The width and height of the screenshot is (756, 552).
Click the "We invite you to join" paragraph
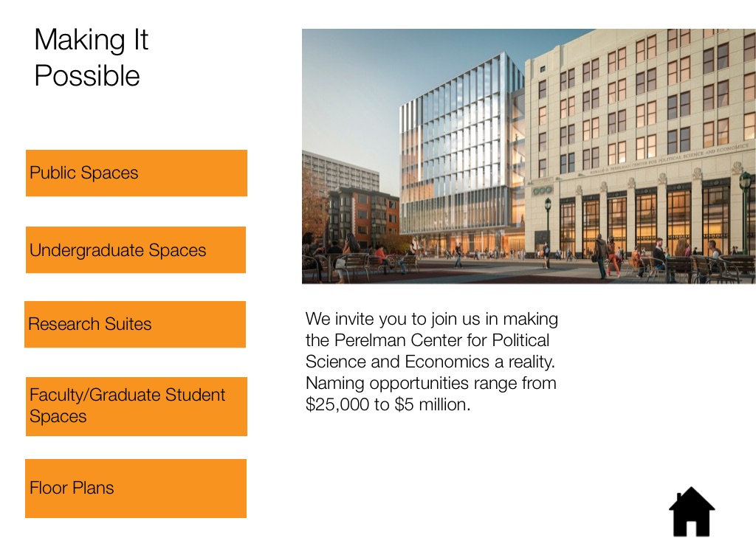(432, 362)
